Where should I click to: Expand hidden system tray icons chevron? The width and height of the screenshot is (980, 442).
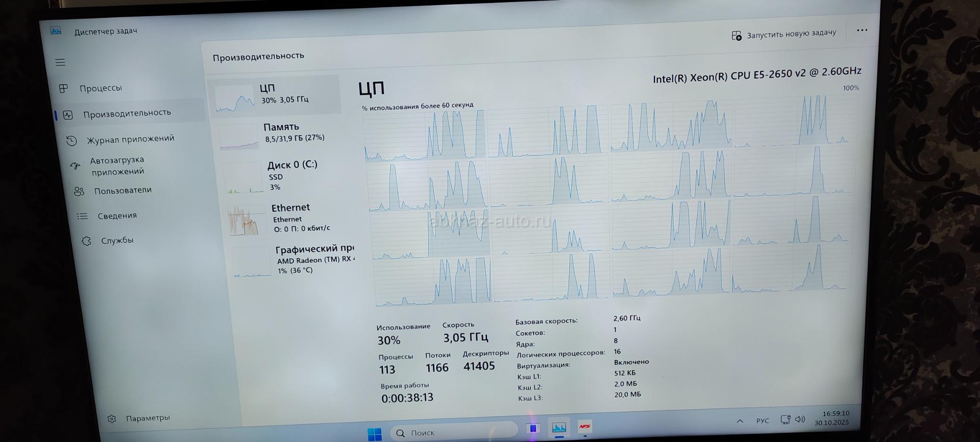[740, 421]
